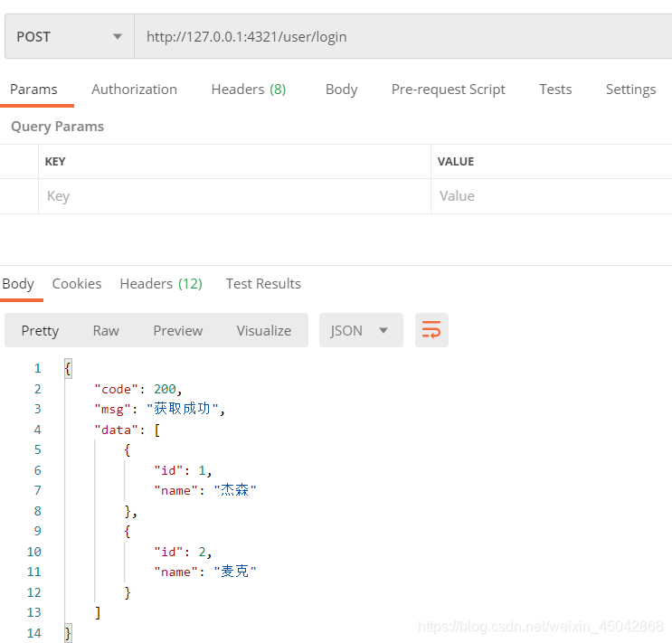Image resolution: width=672 pixels, height=643 pixels.
Task: View the Test Results tab
Action: point(263,283)
